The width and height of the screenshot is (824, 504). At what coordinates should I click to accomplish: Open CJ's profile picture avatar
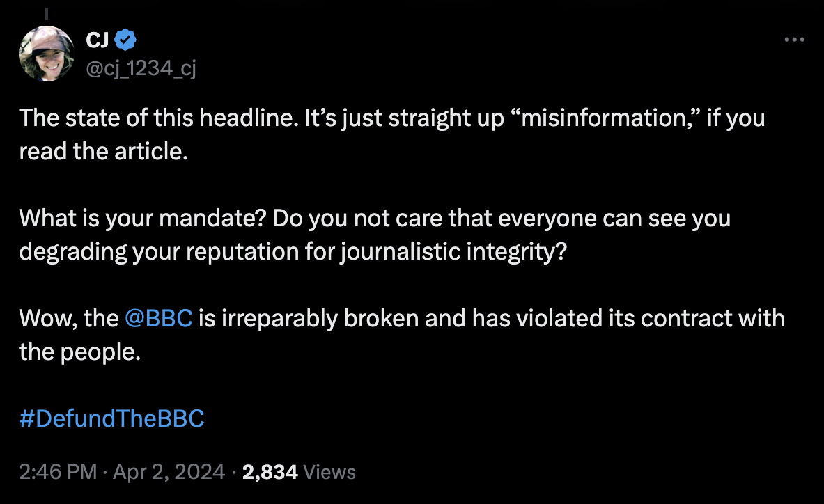[x=47, y=54]
